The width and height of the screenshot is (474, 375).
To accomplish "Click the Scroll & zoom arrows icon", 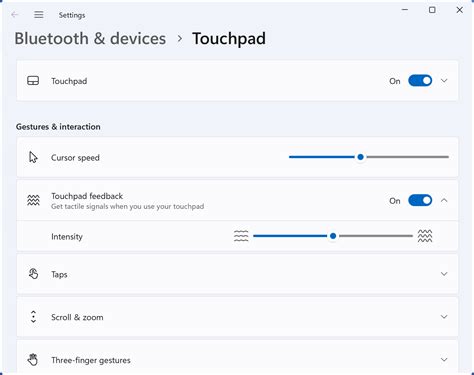I will pyautogui.click(x=33, y=317).
